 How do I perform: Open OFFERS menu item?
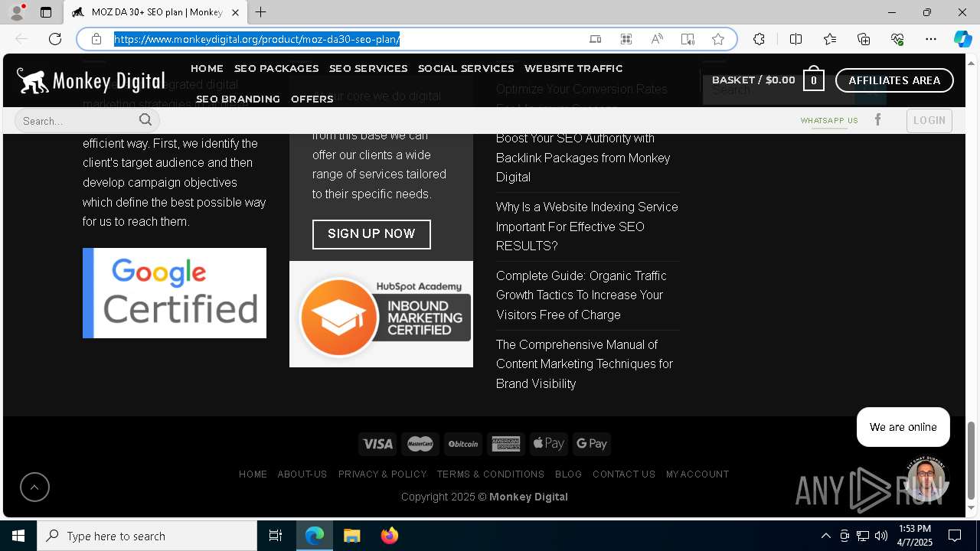click(x=312, y=99)
